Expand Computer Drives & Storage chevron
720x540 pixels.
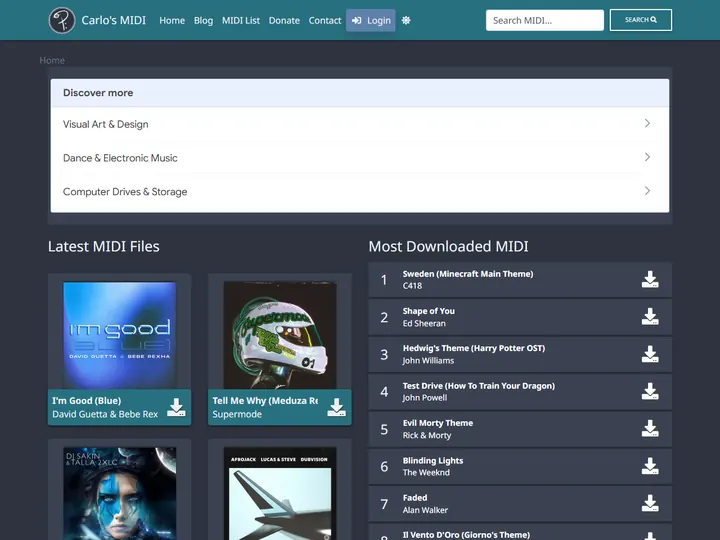point(647,191)
